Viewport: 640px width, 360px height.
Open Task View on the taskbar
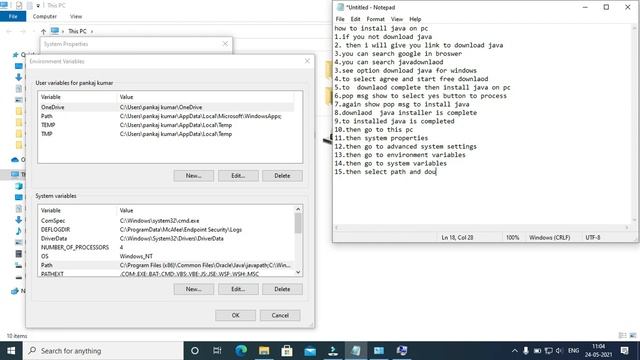217,351
